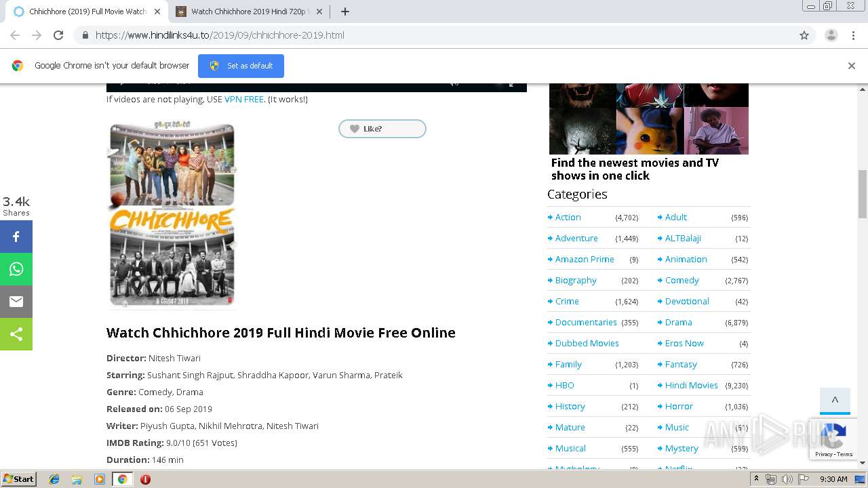868x488 pixels.
Task: Open the Hindi Movies category
Action: [691, 385]
